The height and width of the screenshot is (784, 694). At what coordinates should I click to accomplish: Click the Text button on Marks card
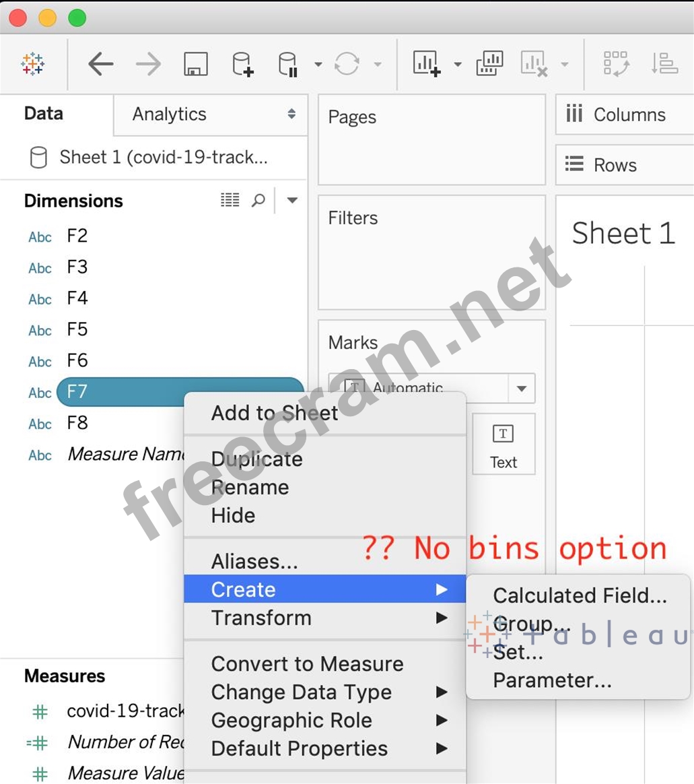tap(504, 446)
